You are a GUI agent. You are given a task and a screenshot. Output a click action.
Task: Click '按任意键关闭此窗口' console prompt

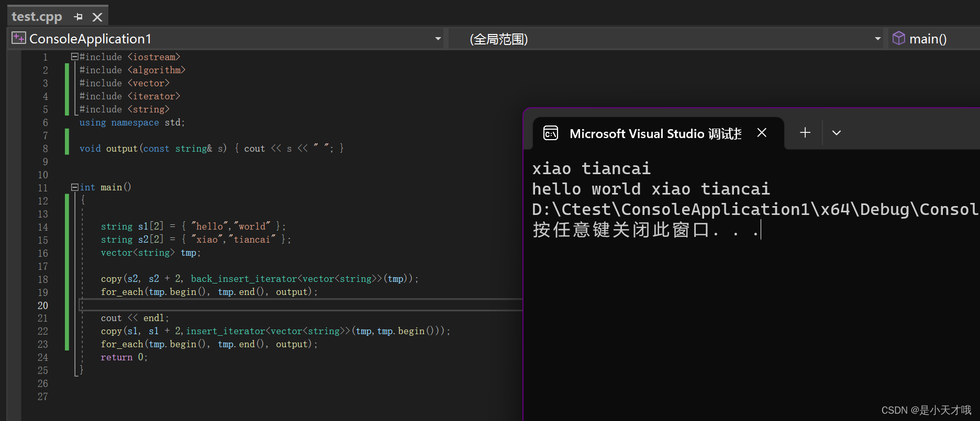[646, 230]
